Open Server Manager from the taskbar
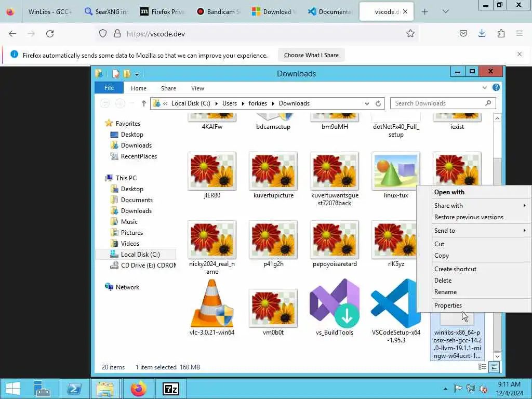This screenshot has width=532, height=399. pyautogui.click(x=42, y=389)
